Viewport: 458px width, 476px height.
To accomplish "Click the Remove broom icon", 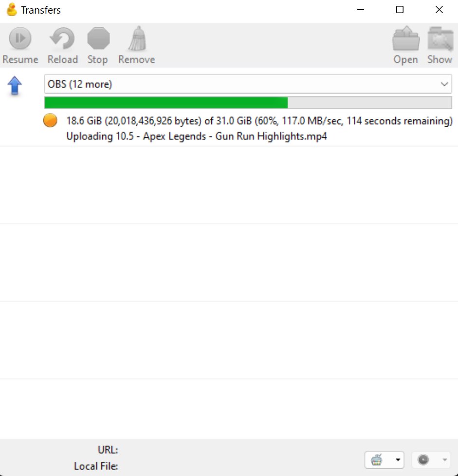I will (137, 38).
